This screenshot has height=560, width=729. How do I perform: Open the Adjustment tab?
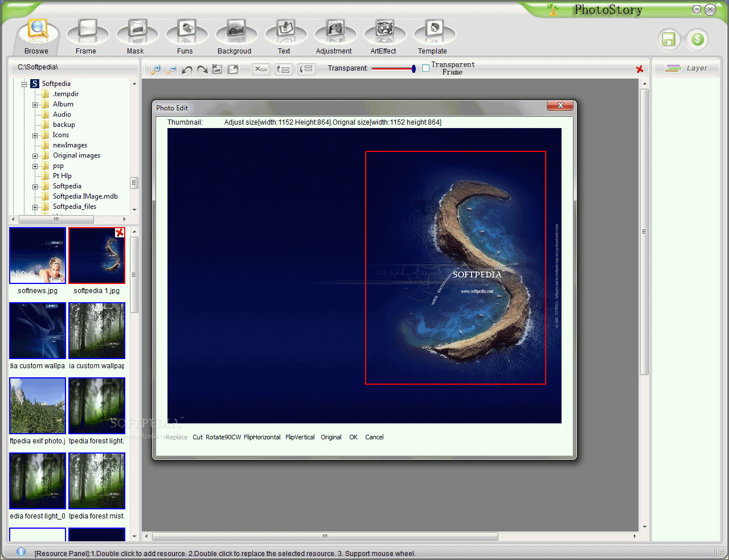click(x=334, y=38)
